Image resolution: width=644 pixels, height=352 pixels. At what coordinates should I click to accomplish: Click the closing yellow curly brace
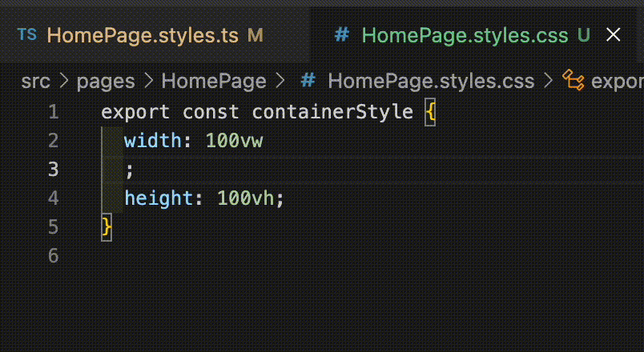pos(107,227)
